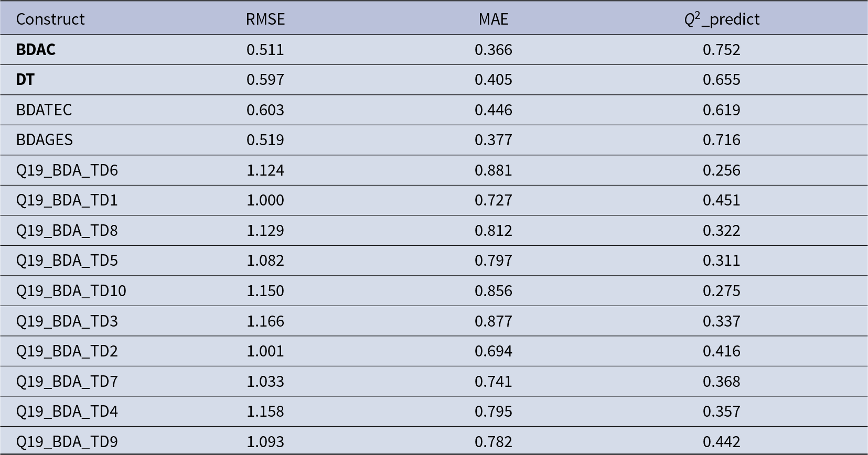868x455 pixels.
Task: Select the bold DT construct label
Action: click(x=25, y=79)
